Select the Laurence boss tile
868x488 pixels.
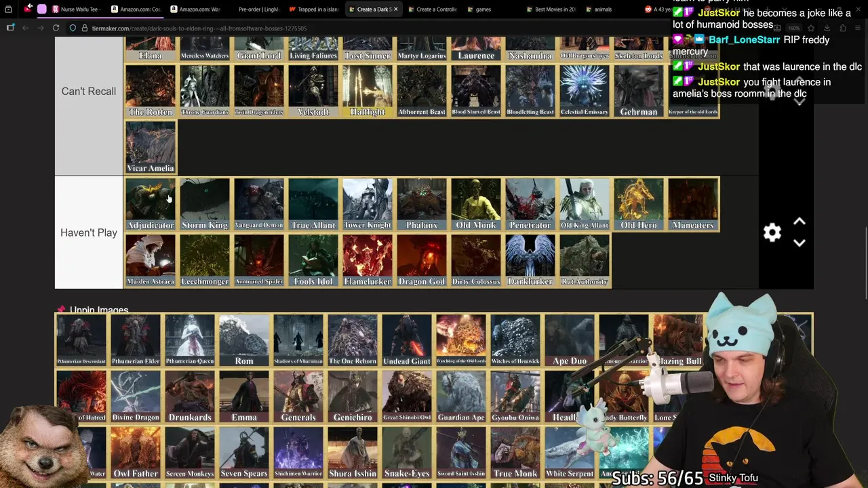coord(476,49)
